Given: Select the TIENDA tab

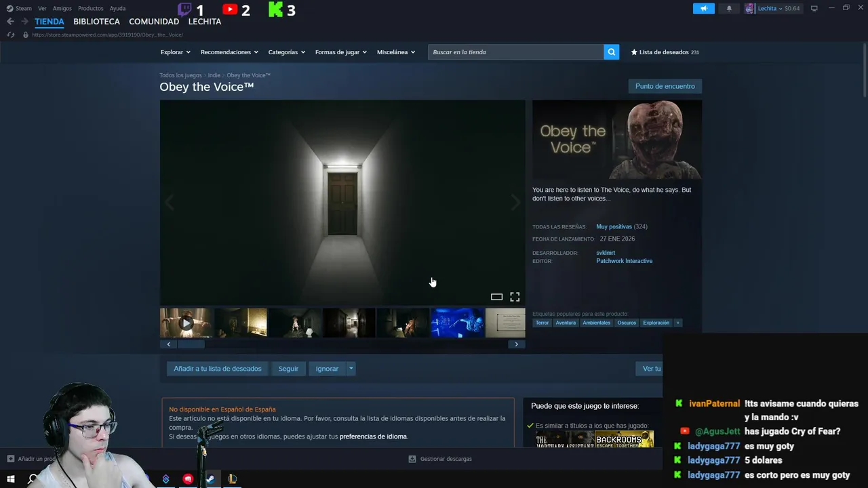Looking at the screenshot, I should coord(50,22).
